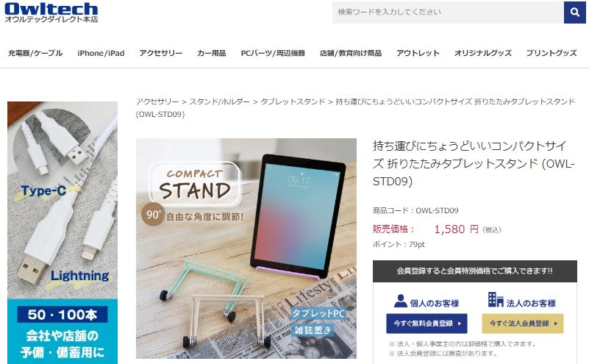Select 店舗/教育向け商品 in the navigation
This screenshot has width=589, height=364.
[351, 53]
